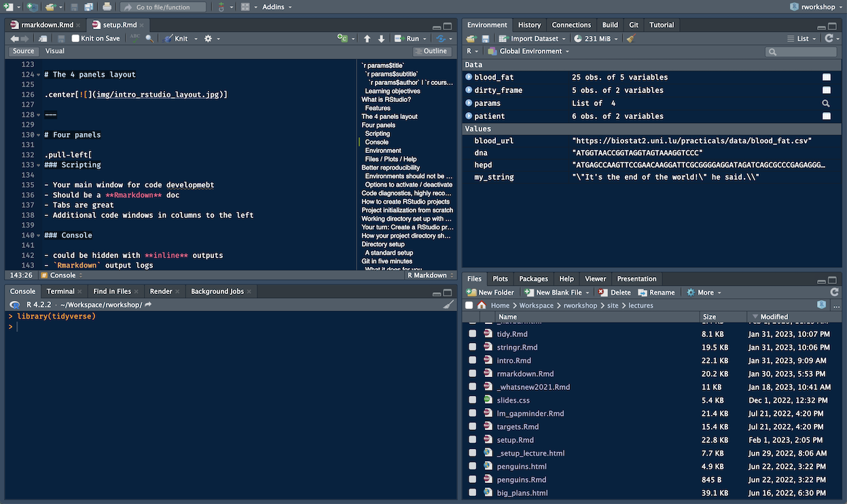Enable the Knit on Save checkbox
The image size is (847, 504).
point(75,39)
